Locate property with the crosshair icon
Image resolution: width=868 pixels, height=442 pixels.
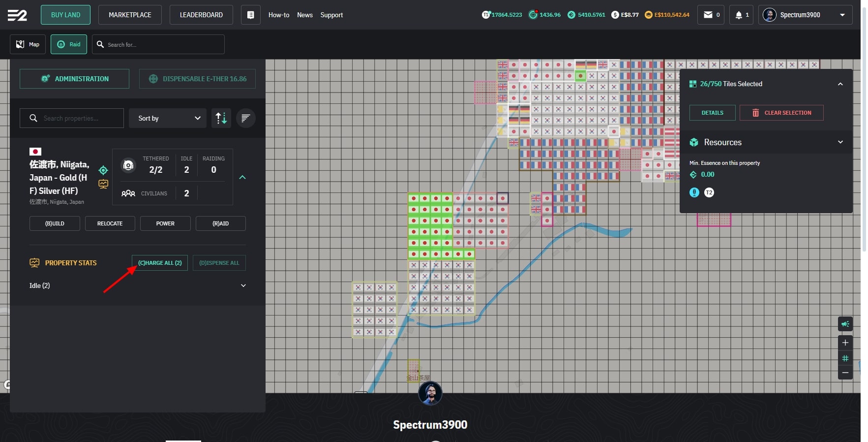pyautogui.click(x=103, y=170)
